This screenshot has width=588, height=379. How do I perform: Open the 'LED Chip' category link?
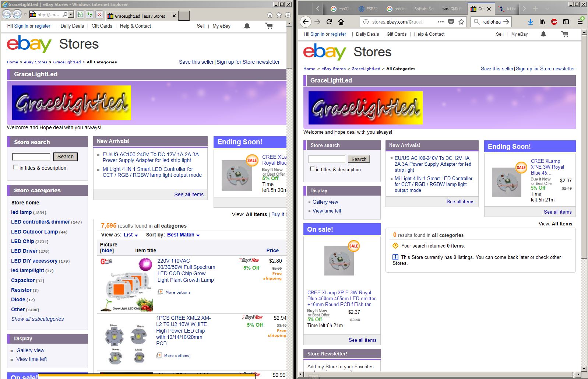22,241
